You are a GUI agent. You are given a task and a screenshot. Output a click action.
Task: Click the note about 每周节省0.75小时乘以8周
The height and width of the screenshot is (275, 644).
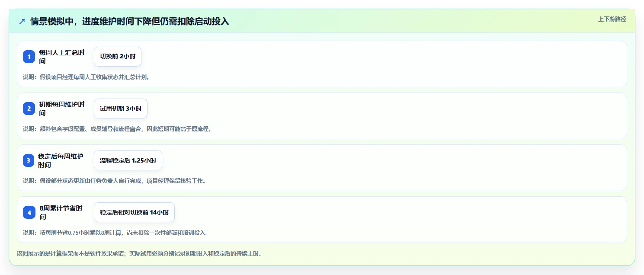point(117,233)
